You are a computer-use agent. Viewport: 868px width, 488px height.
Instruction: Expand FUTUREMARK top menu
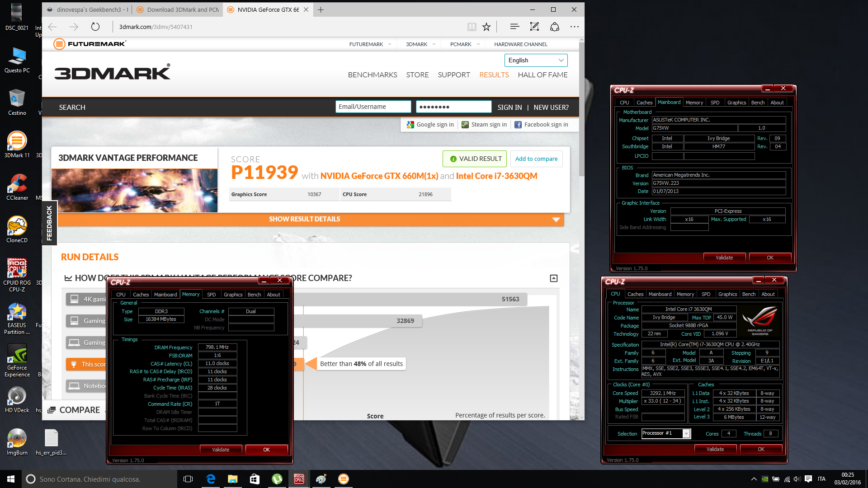tap(370, 44)
